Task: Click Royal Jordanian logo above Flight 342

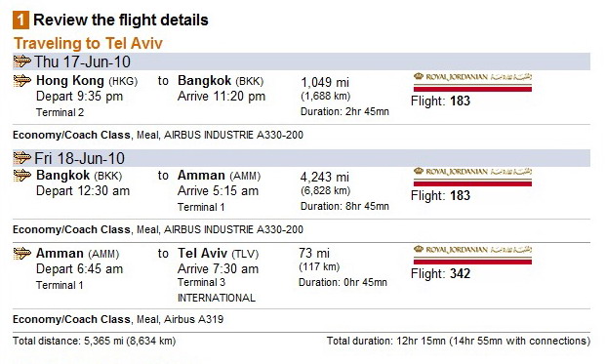Action: pyautogui.click(x=472, y=255)
